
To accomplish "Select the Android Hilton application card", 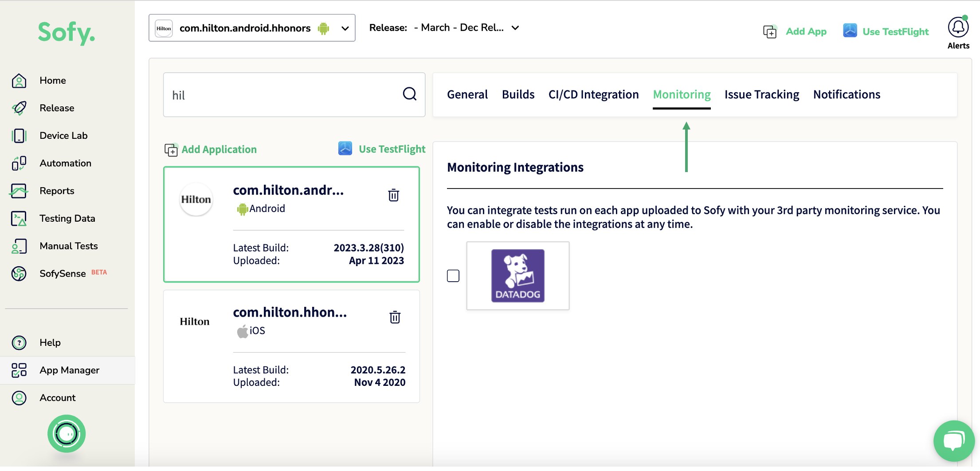I will click(x=291, y=224).
